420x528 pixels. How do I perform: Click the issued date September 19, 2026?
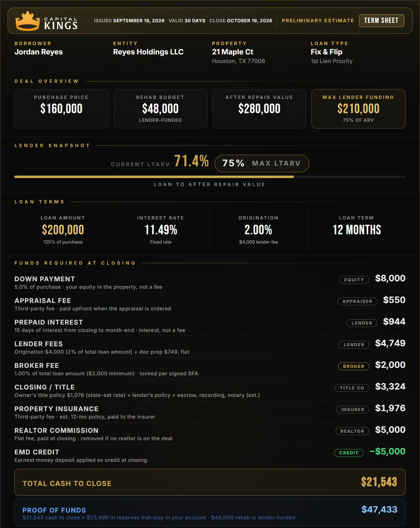pyautogui.click(x=139, y=21)
